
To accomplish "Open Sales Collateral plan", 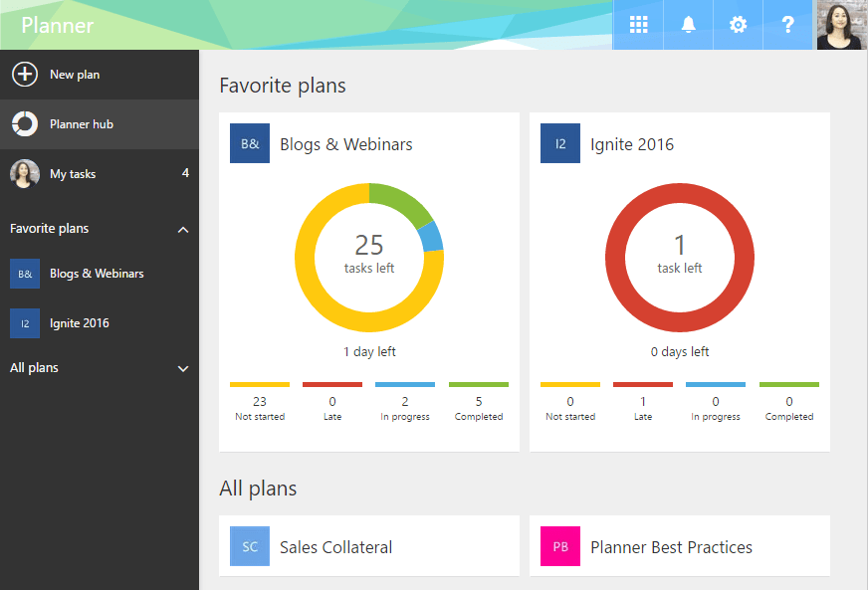I will 369,546.
